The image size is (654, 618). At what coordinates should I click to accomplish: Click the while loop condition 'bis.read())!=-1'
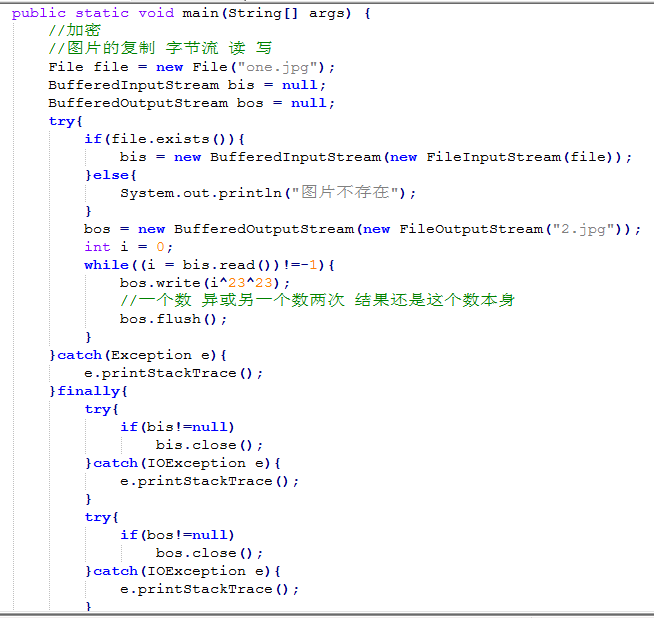tap(250, 265)
